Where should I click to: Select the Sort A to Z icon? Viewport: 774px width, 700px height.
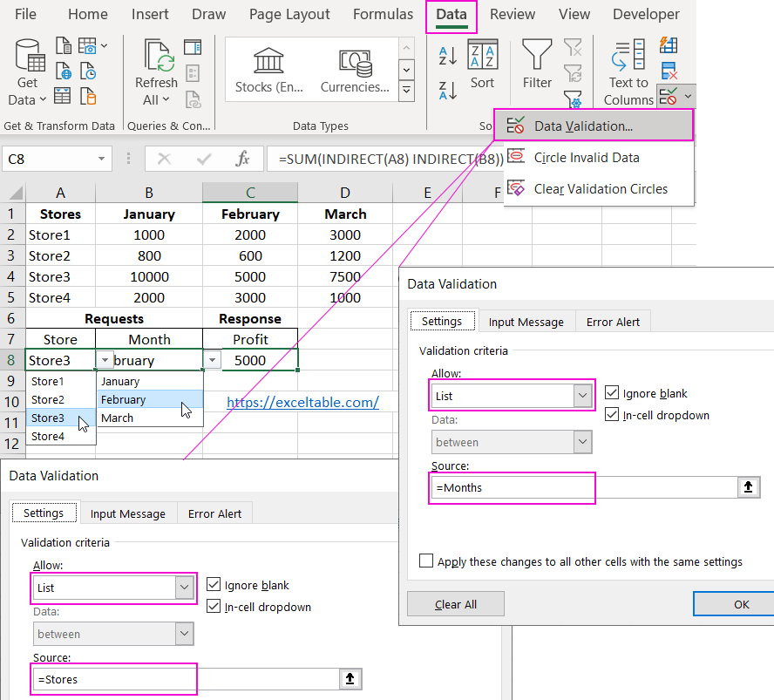click(x=446, y=54)
